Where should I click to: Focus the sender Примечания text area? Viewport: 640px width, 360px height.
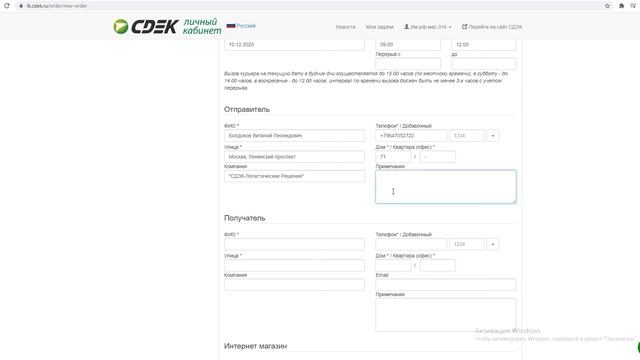446,187
